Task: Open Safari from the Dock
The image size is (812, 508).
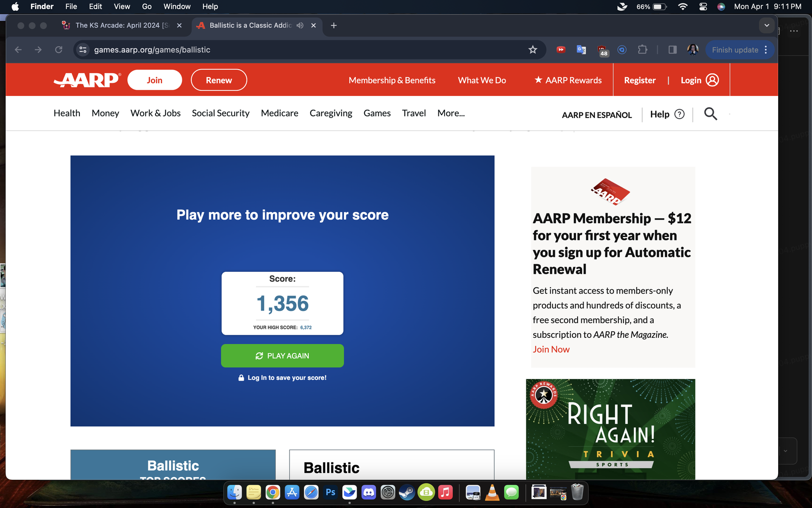Action: pos(311,492)
